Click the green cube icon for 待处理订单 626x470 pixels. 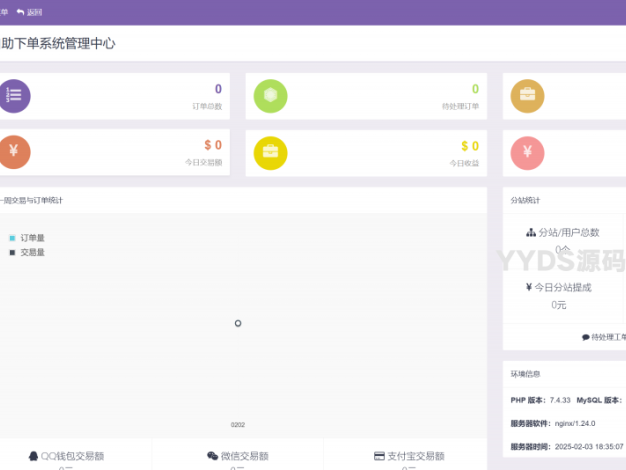point(270,96)
